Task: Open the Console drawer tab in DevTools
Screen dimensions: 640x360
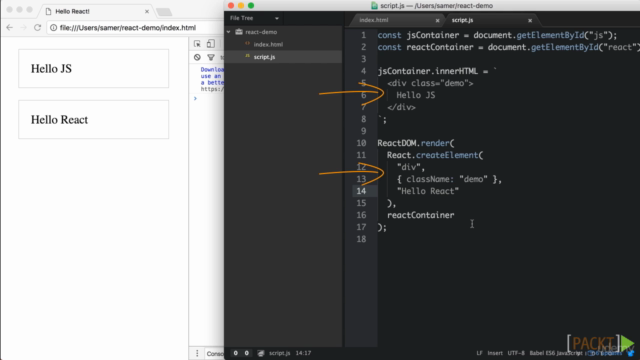Action: pos(215,353)
